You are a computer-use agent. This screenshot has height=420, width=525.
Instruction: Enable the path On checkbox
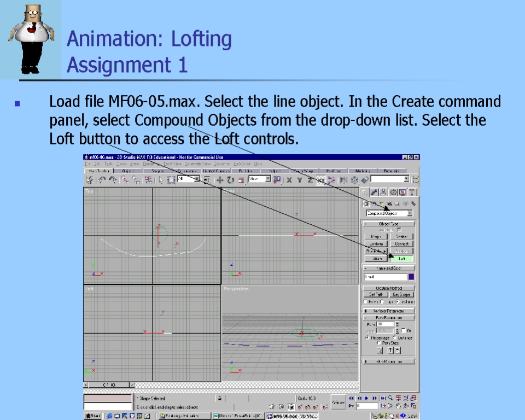coord(403,331)
